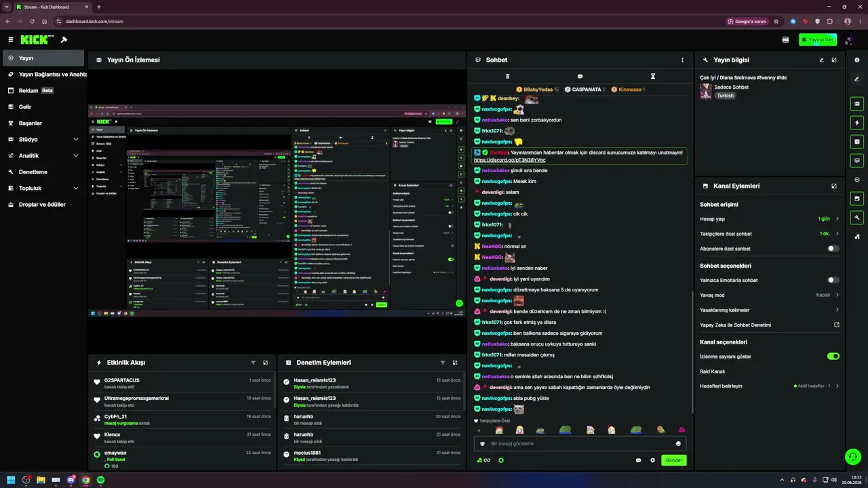Screen dimensions: 868x488
Task: Click the infinity points icon below the message box
Action: point(484,460)
